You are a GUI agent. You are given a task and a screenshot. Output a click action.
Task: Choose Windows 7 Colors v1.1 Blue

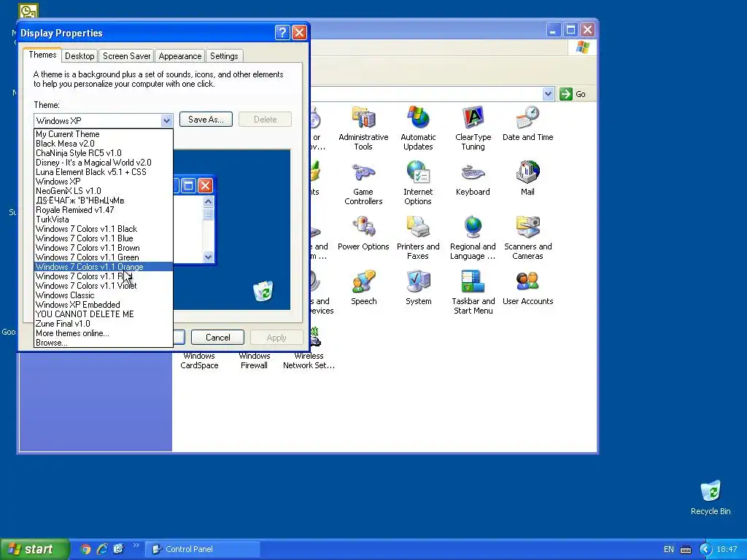pyautogui.click(x=104, y=238)
